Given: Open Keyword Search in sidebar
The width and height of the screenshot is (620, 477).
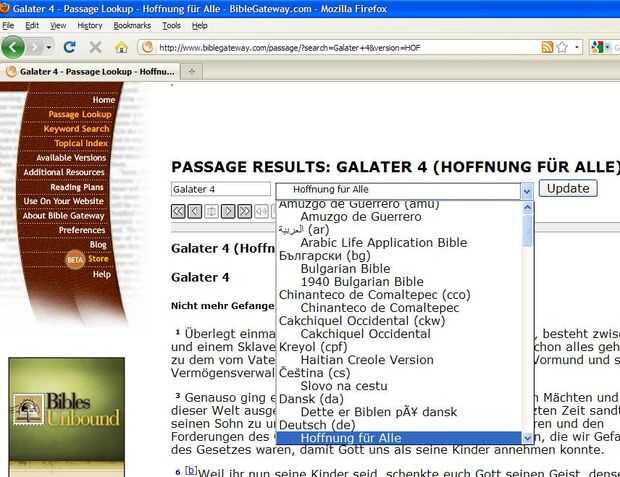Looking at the screenshot, I should coord(76,129).
